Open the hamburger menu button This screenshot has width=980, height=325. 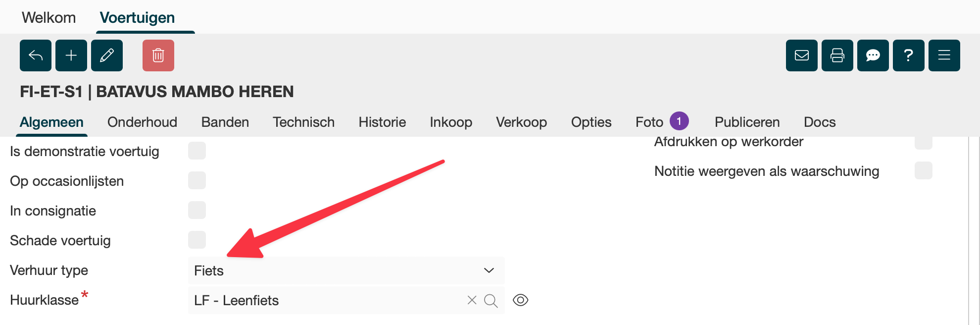click(x=944, y=55)
